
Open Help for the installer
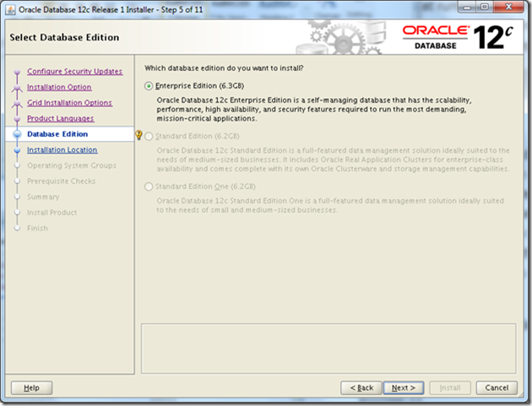[x=31, y=387]
